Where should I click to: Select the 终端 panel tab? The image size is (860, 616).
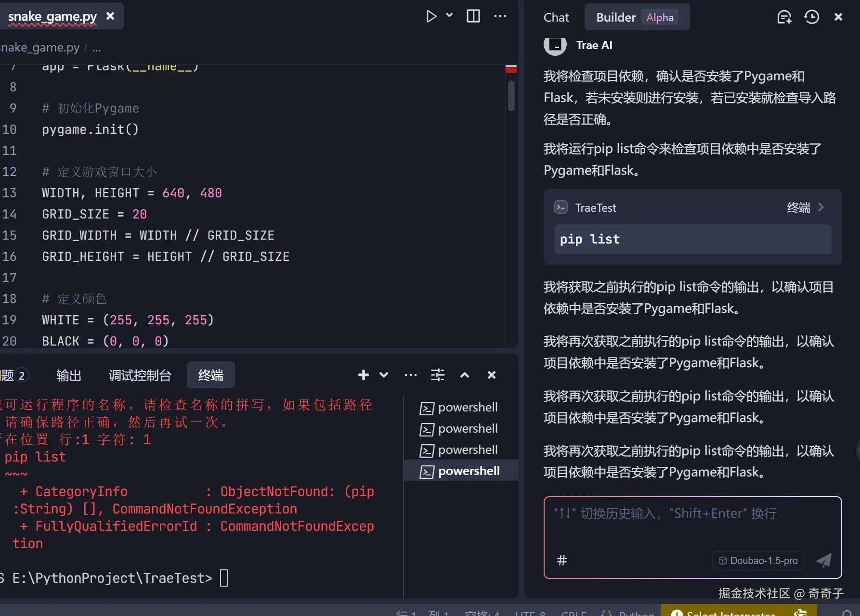(x=211, y=375)
